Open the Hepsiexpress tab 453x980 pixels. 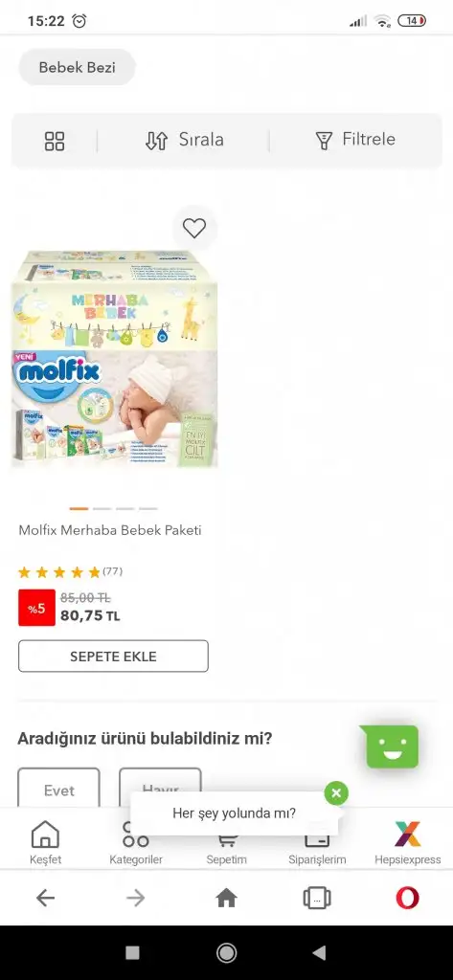click(x=408, y=842)
